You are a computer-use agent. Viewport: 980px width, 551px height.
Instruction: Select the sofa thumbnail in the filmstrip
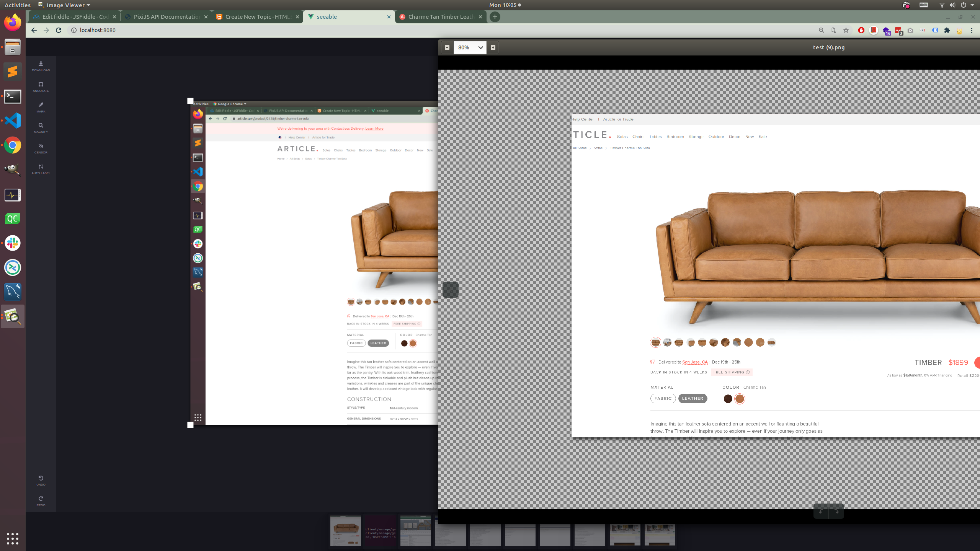[x=345, y=531]
